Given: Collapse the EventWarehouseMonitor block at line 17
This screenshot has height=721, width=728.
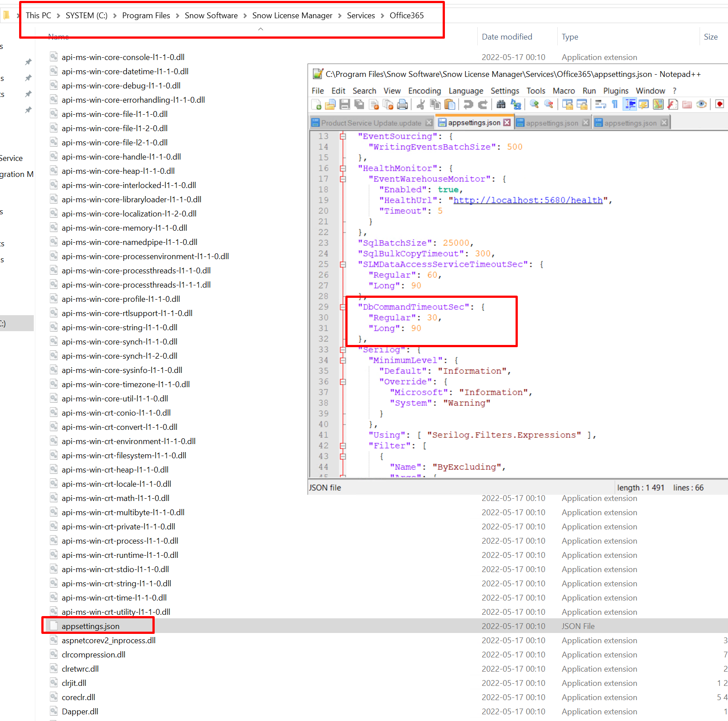Looking at the screenshot, I should [343, 179].
